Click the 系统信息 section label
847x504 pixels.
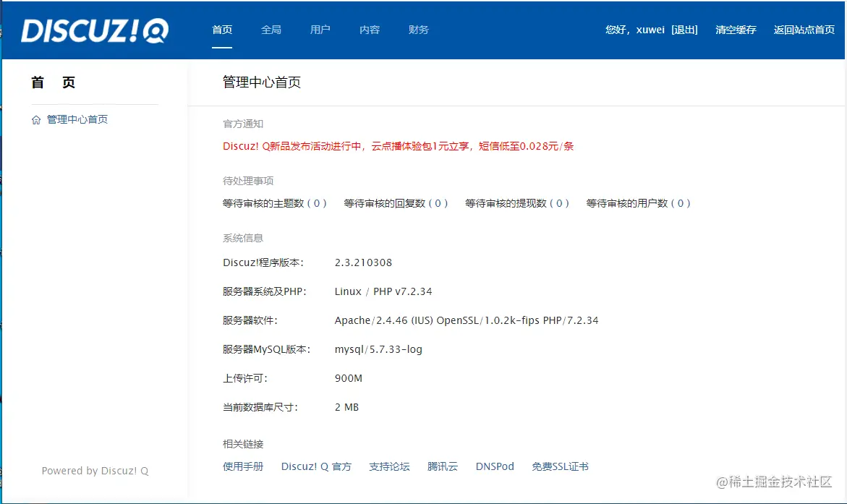click(x=243, y=238)
